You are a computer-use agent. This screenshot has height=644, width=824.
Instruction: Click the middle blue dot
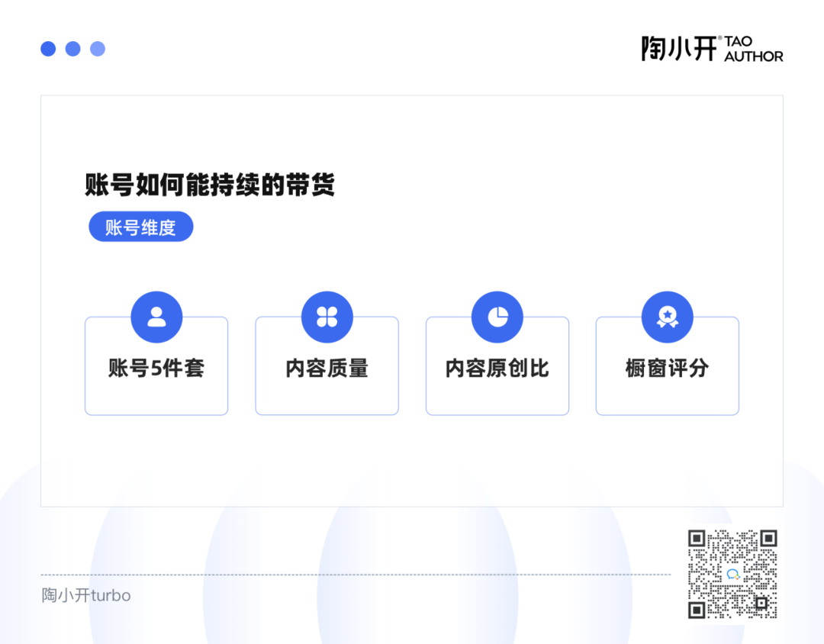[73, 49]
